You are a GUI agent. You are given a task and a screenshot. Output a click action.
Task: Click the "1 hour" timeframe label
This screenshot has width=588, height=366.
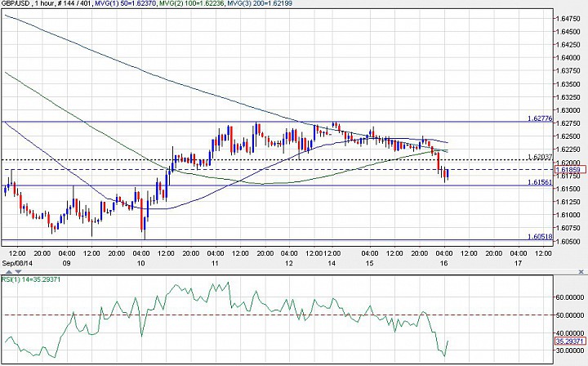coord(45,3)
